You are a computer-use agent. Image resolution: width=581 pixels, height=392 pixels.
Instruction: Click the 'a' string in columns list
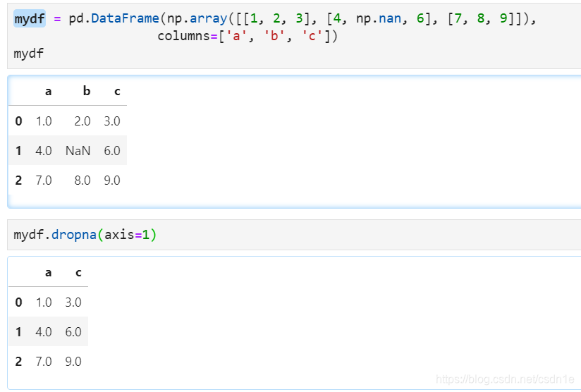(x=236, y=36)
